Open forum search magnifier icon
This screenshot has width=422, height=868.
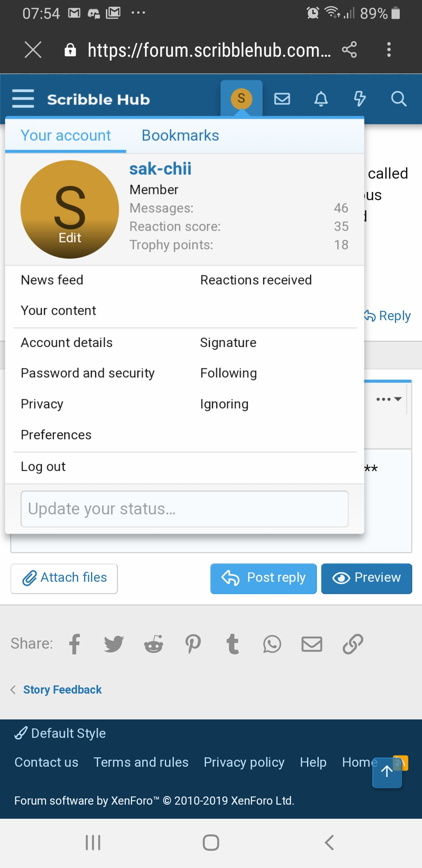399,99
